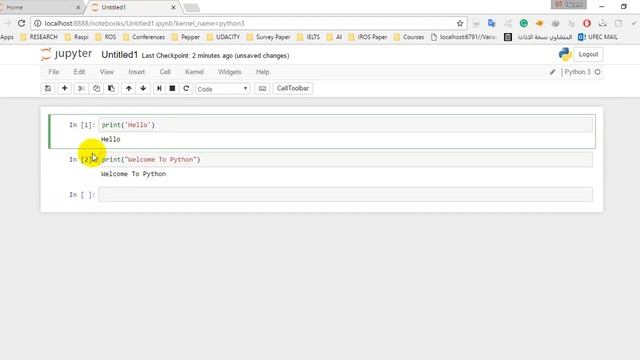640x360 pixels.
Task: Click the print('Hello') code cell
Action: point(345,125)
